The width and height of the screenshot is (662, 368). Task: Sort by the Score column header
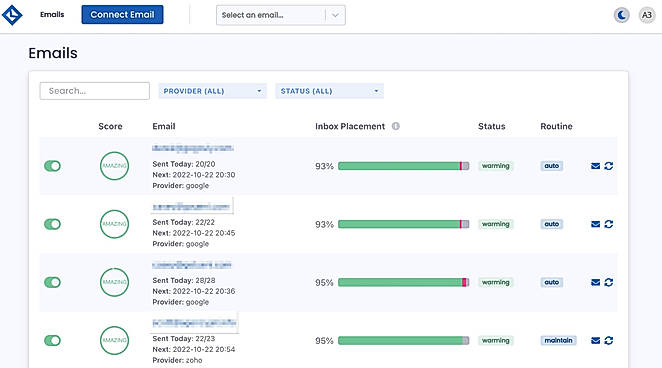(110, 126)
